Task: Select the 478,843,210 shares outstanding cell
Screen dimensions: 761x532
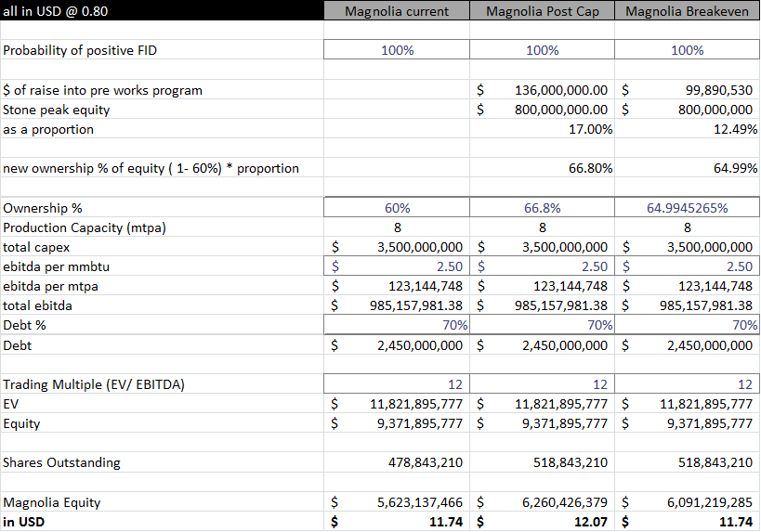Action: tap(397, 462)
